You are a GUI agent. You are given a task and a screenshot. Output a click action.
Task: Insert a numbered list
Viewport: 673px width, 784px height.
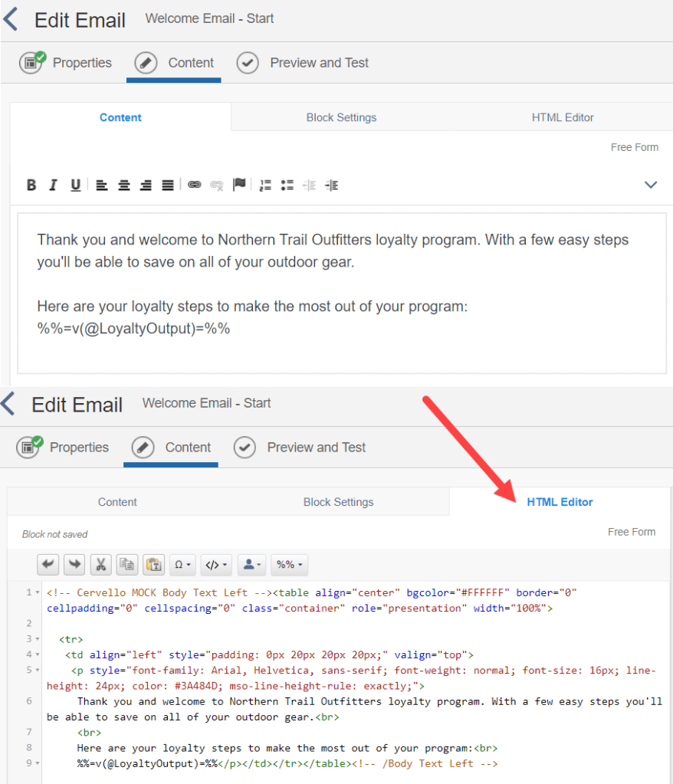265,185
